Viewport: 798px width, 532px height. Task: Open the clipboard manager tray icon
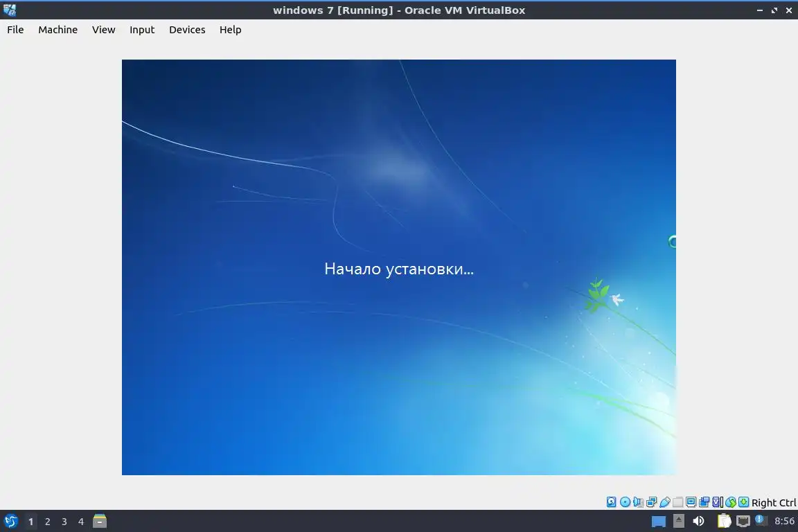724,521
